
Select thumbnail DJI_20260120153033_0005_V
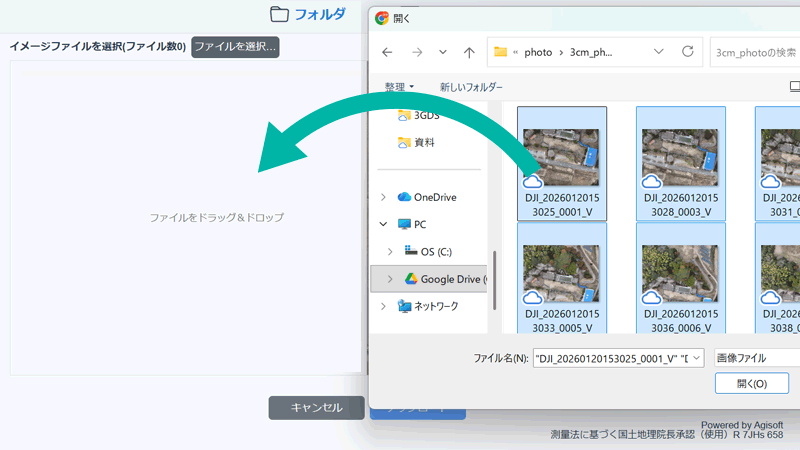[562, 279]
